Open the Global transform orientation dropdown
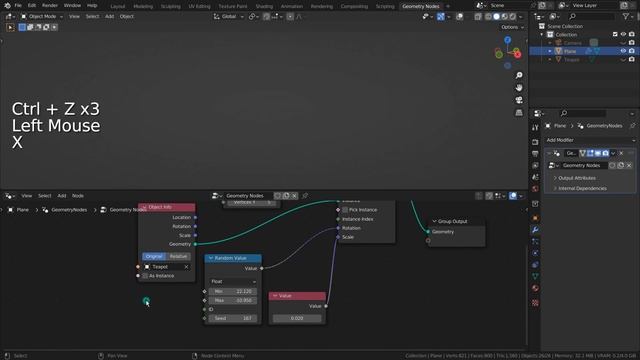This screenshot has height=360, width=640. click(228, 16)
